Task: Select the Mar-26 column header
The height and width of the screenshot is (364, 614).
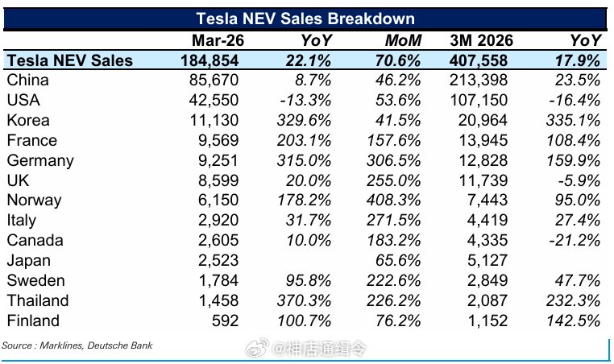Action: tap(218, 40)
